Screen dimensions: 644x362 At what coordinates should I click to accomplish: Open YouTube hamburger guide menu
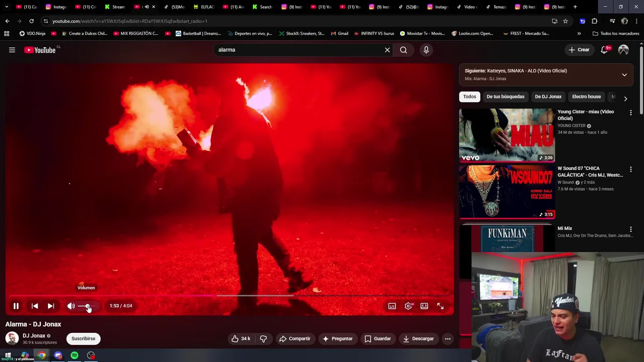12,50
